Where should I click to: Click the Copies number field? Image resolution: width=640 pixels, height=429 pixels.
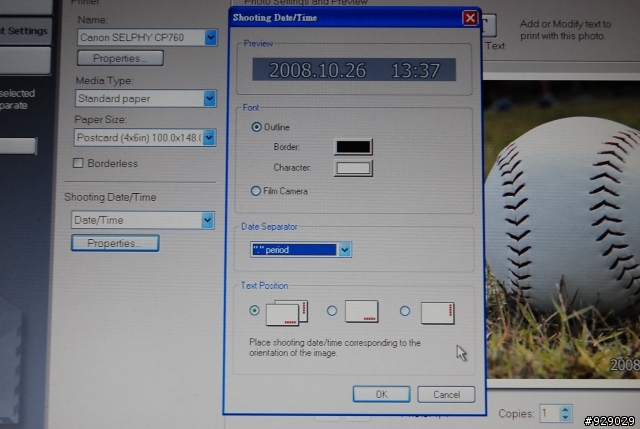point(549,414)
